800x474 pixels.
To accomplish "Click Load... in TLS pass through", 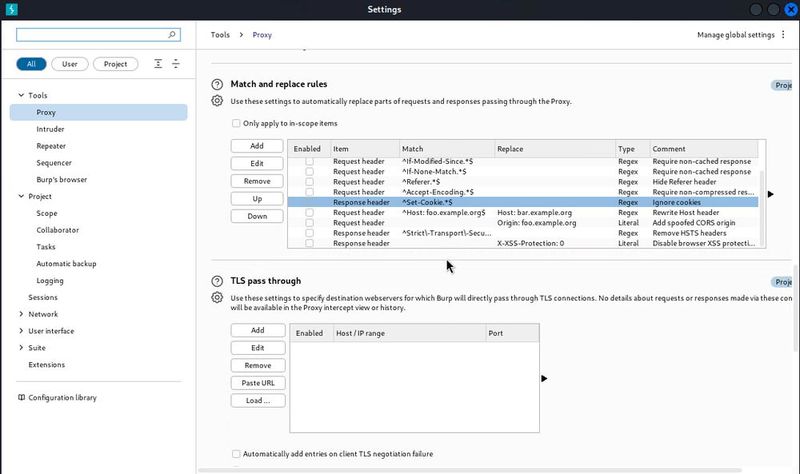I will click(258, 401).
